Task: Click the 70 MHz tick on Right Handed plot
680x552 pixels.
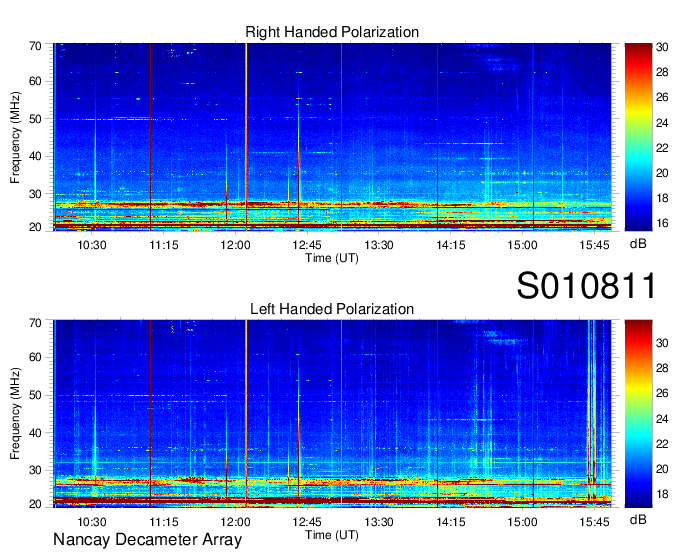Action: point(35,46)
